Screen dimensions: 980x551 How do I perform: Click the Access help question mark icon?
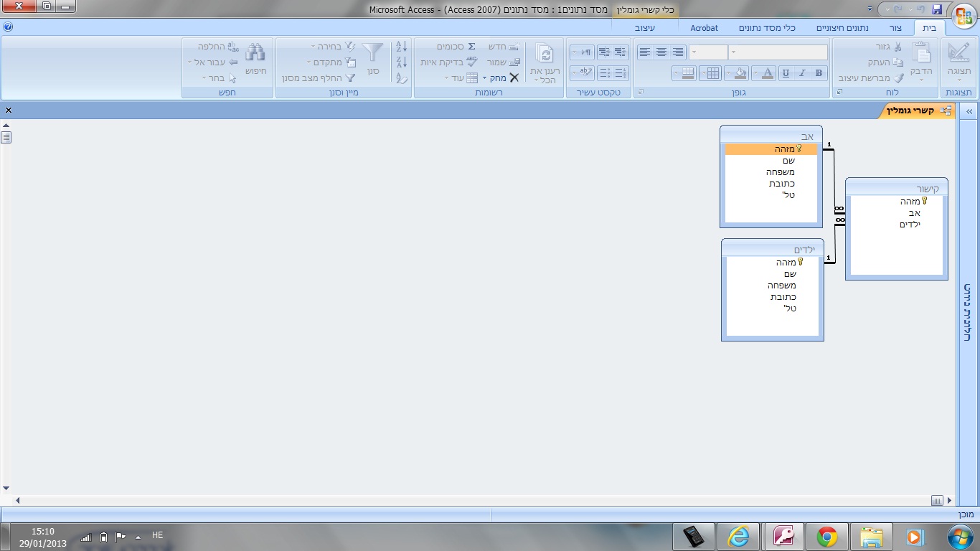coord(8,27)
